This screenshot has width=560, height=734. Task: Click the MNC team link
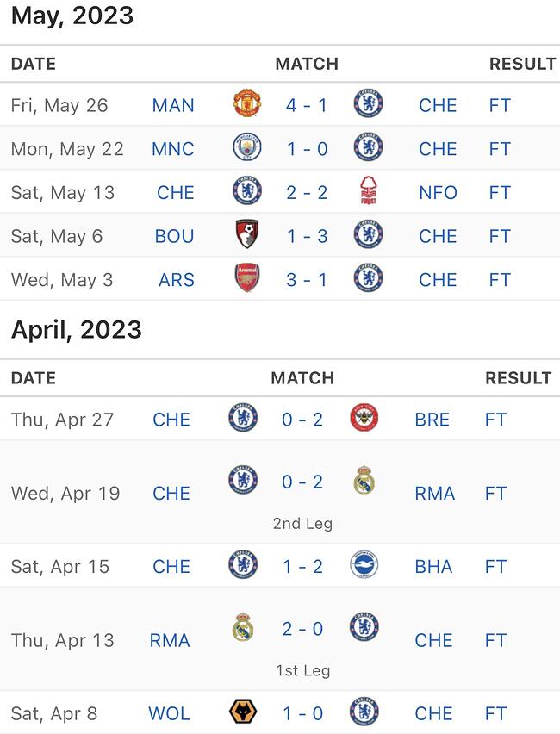[x=173, y=149]
